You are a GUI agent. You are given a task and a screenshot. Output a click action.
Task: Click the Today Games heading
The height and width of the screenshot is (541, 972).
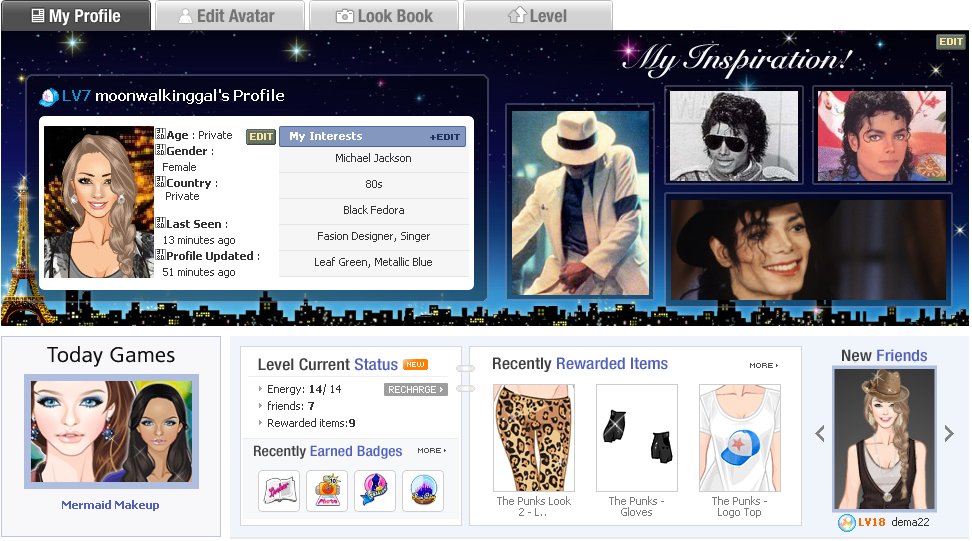(x=111, y=355)
